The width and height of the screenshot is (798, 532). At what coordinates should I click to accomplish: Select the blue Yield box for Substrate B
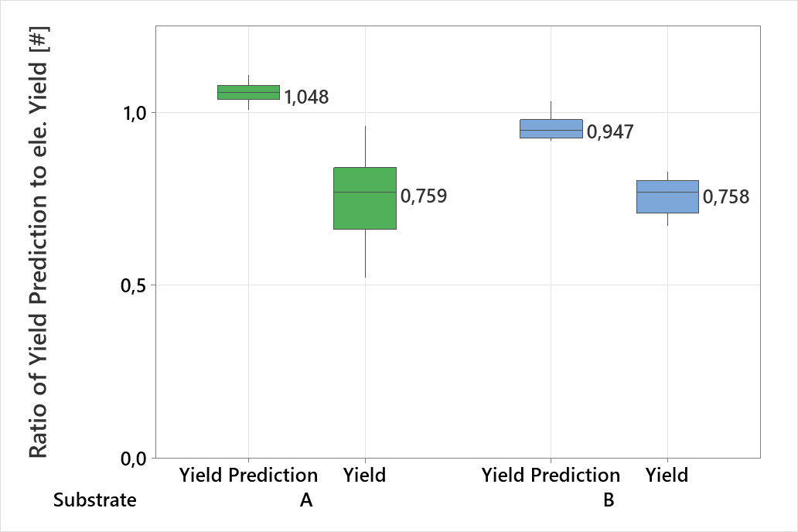coord(667,196)
